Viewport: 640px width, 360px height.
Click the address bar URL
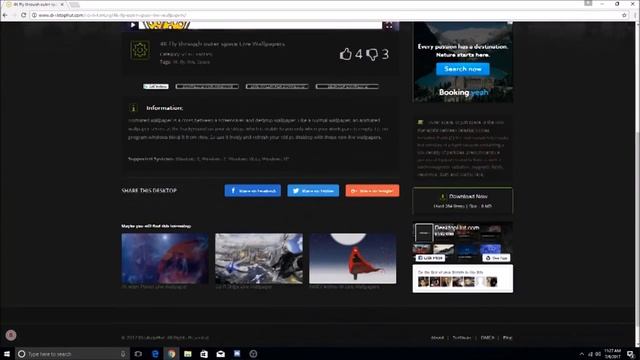(112, 15)
